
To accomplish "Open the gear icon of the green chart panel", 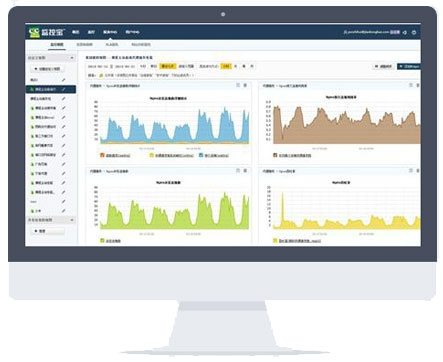I will 245,171.
